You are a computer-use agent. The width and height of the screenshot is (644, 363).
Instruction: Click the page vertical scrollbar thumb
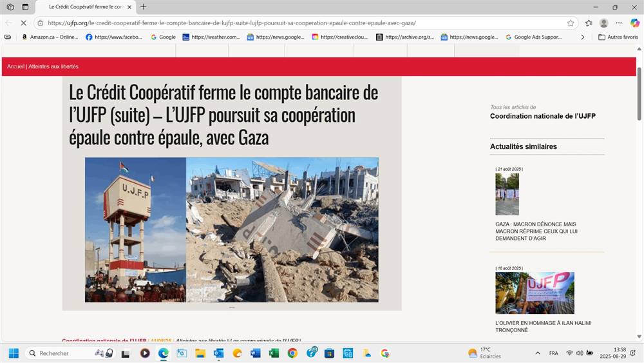(x=639, y=93)
